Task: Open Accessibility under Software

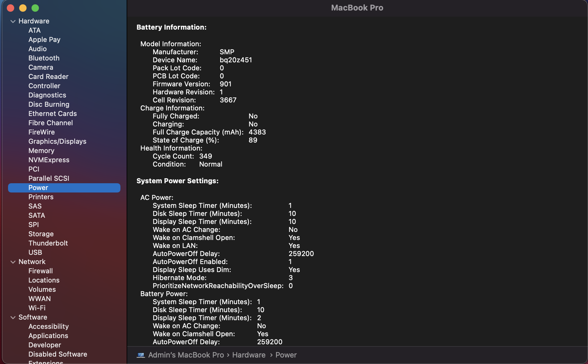Action: [48, 326]
